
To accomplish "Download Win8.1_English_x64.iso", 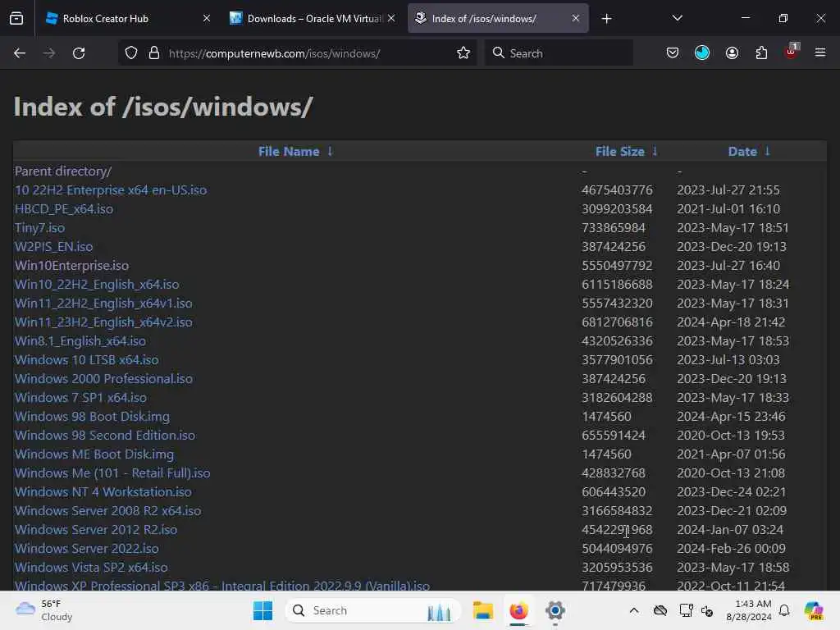I will coord(80,341).
